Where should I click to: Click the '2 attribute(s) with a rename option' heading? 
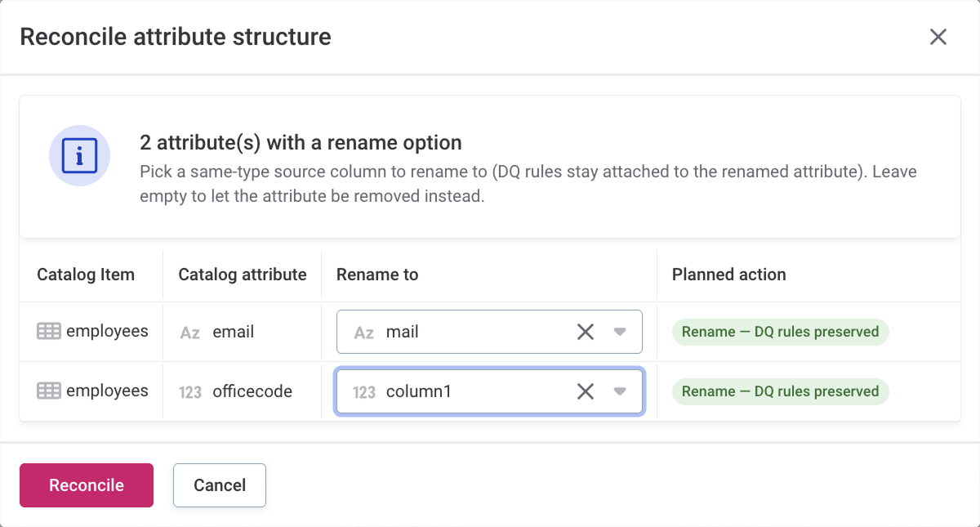click(301, 143)
